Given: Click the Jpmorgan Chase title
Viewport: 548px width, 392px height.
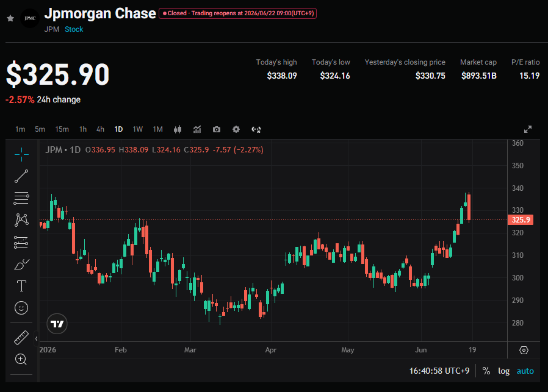Looking at the screenshot, I should [100, 13].
